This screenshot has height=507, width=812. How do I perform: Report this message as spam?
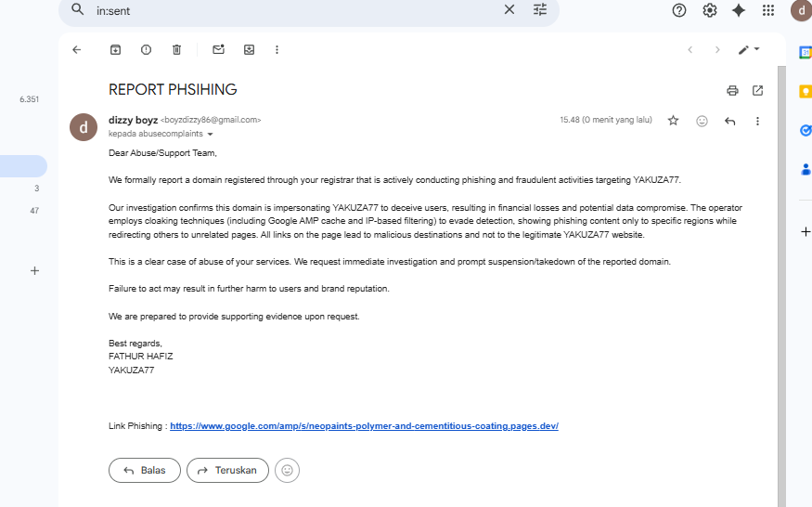[x=146, y=49]
